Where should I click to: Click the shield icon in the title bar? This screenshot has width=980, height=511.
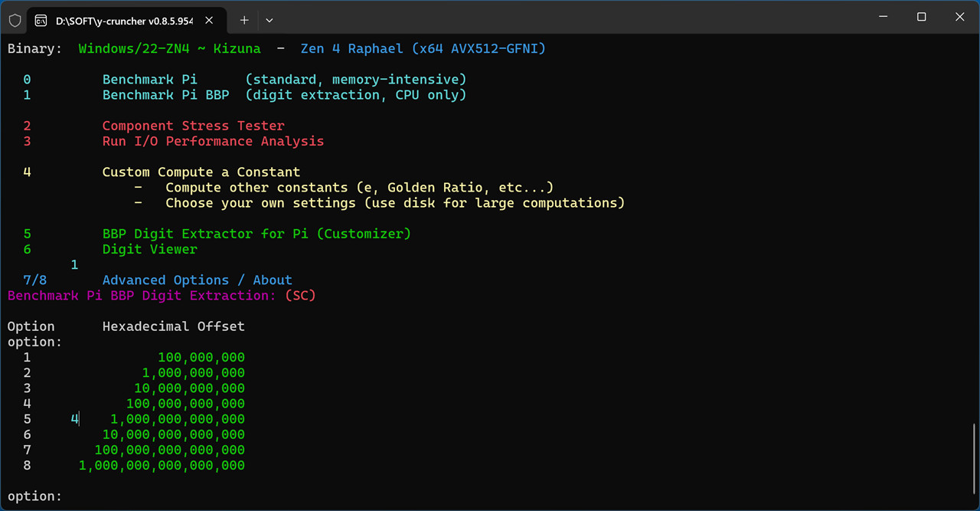pos(15,20)
